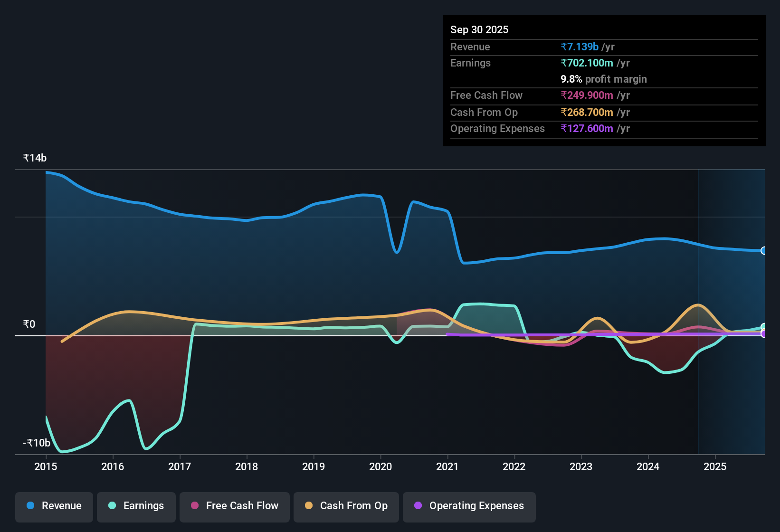Click the purple Operating Expenses legend dot

418,506
